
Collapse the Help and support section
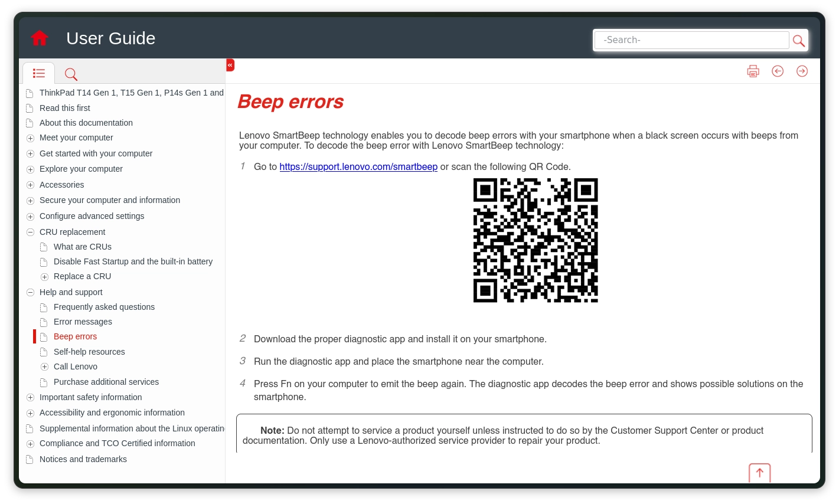tap(30, 293)
